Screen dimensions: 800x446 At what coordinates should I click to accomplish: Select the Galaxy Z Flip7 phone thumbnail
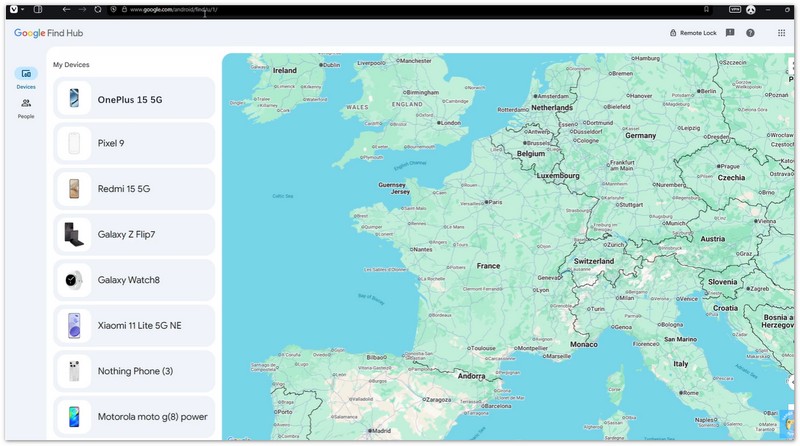74,234
